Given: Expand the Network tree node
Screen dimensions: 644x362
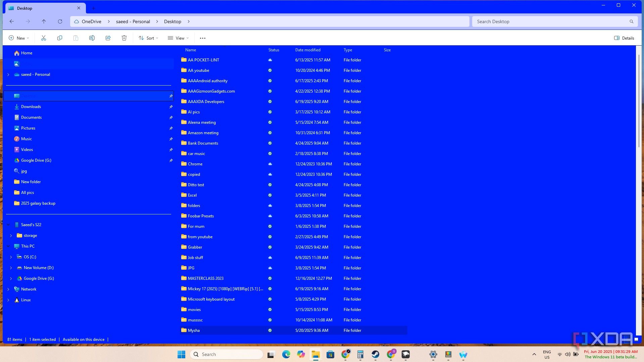Looking at the screenshot, I should click(8, 289).
